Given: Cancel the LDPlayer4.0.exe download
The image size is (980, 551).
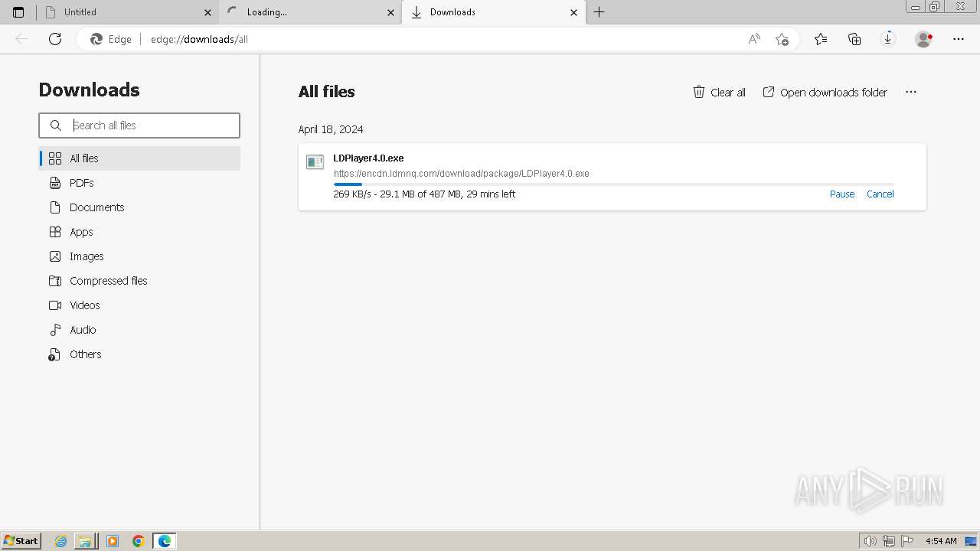Looking at the screenshot, I should tap(880, 194).
